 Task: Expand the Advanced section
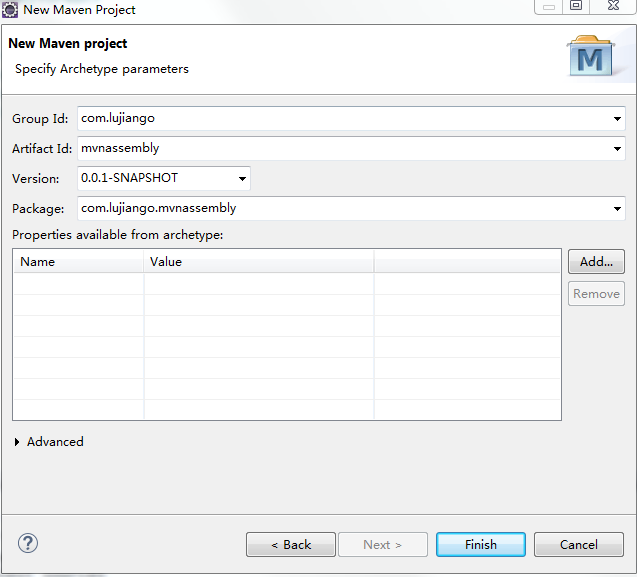[x=17, y=442]
